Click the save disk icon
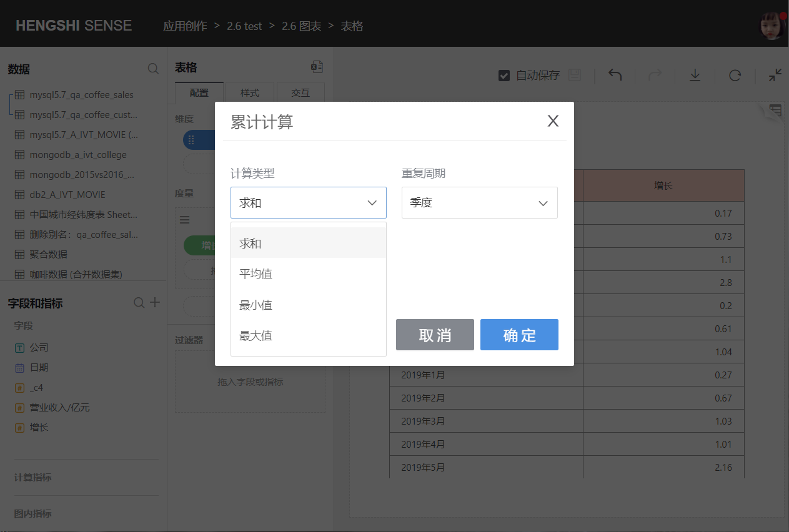 click(x=575, y=76)
